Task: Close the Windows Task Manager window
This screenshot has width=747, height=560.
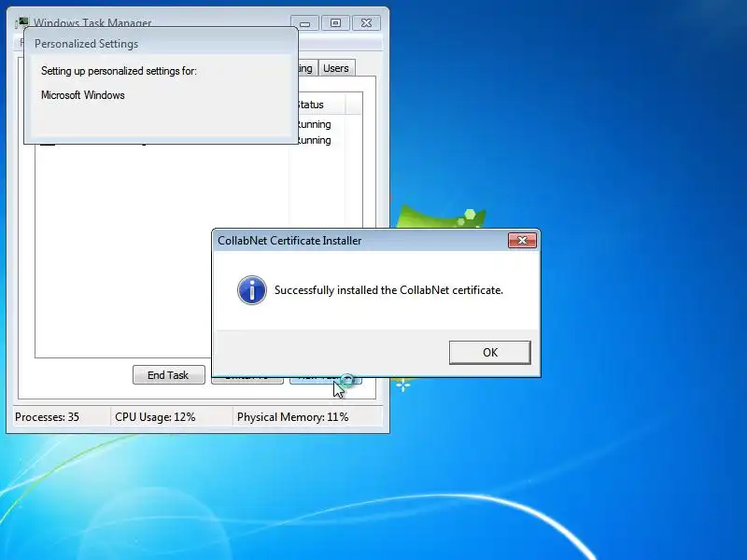Action: (366, 22)
